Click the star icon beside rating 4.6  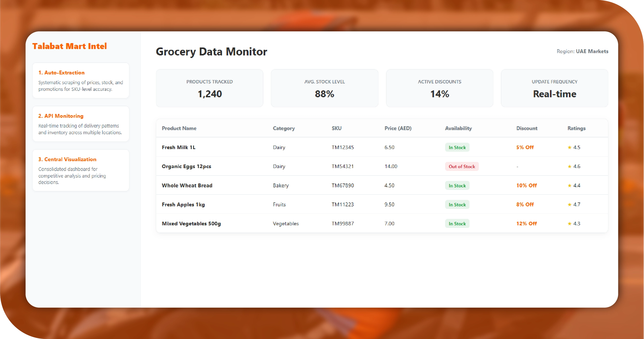[x=569, y=166]
